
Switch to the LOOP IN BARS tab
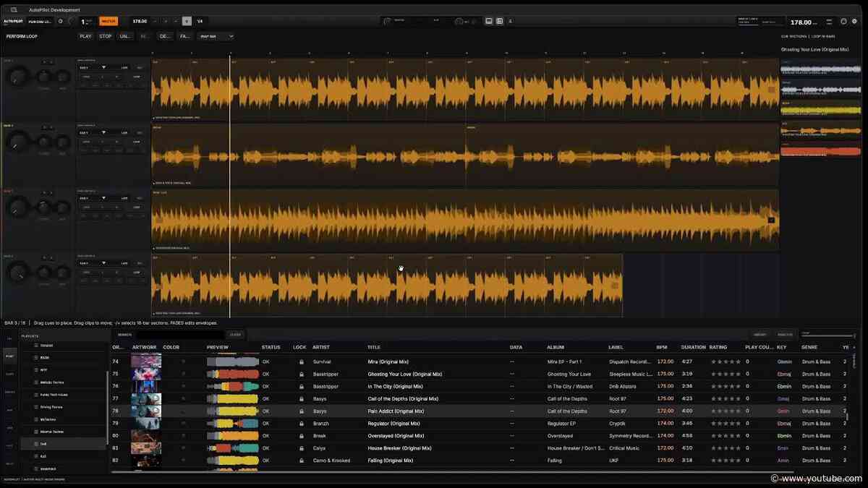tap(825, 36)
